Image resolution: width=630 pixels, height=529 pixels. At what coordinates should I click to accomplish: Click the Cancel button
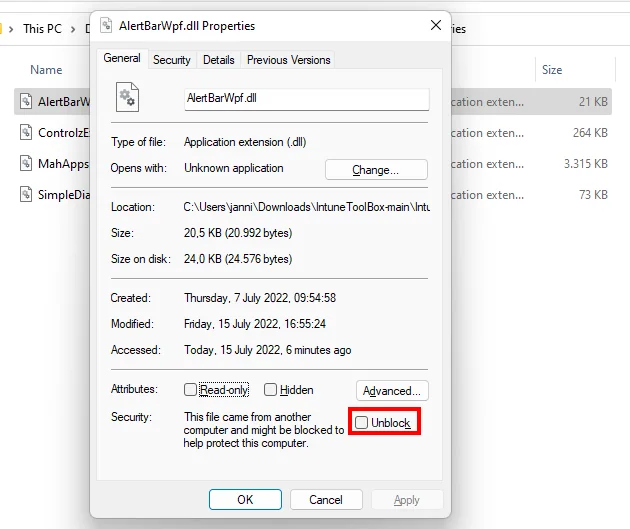pos(326,499)
